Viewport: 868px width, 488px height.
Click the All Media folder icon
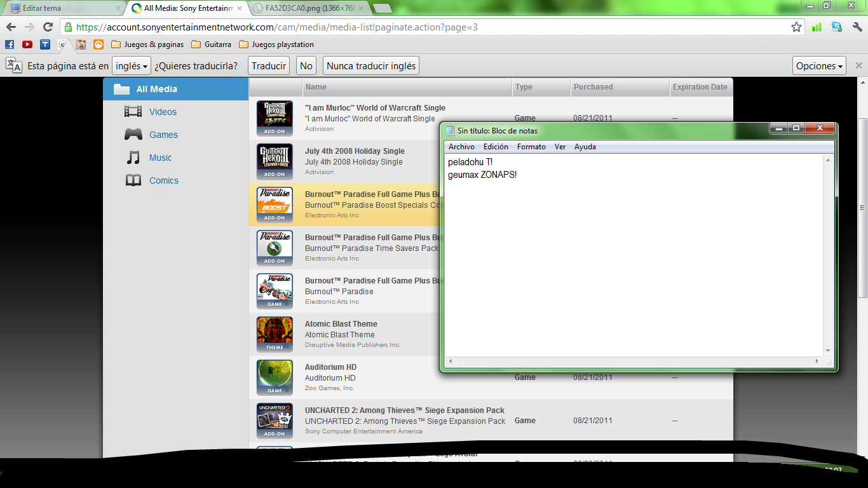122,89
